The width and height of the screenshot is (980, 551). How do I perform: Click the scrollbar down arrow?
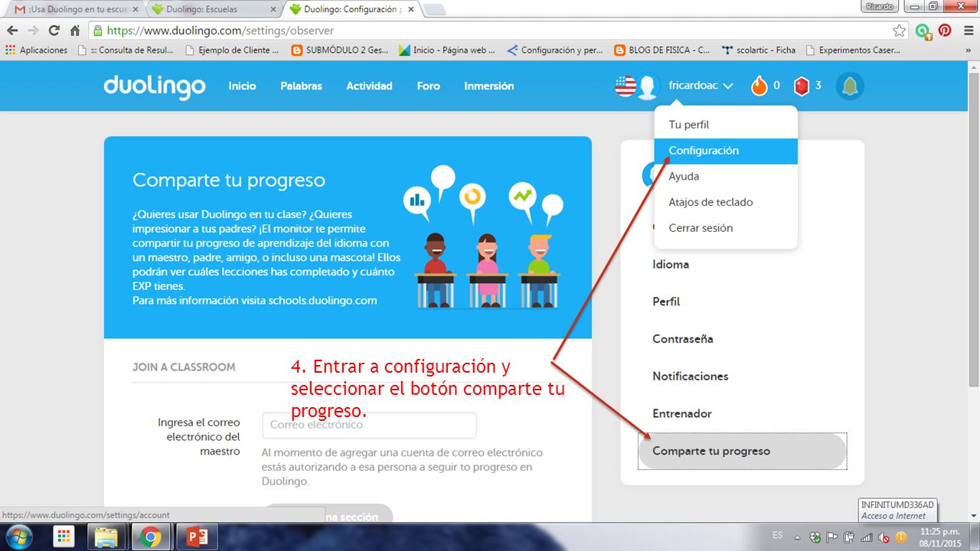click(973, 517)
